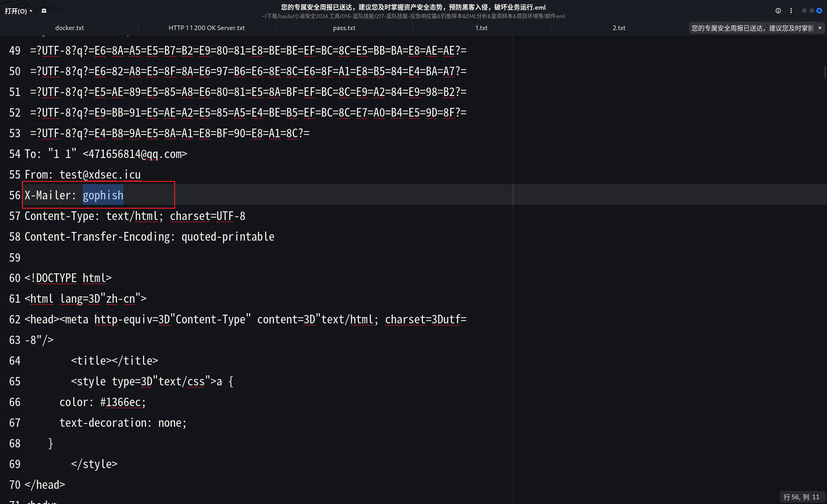Image resolution: width=827 pixels, height=504 pixels.
Task: Click the new document icon
Action: (x=44, y=11)
